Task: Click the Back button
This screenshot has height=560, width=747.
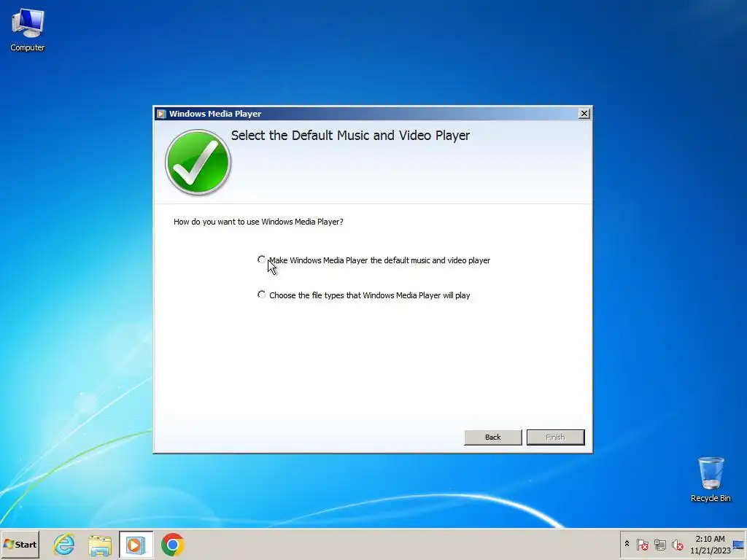Action: click(x=492, y=437)
